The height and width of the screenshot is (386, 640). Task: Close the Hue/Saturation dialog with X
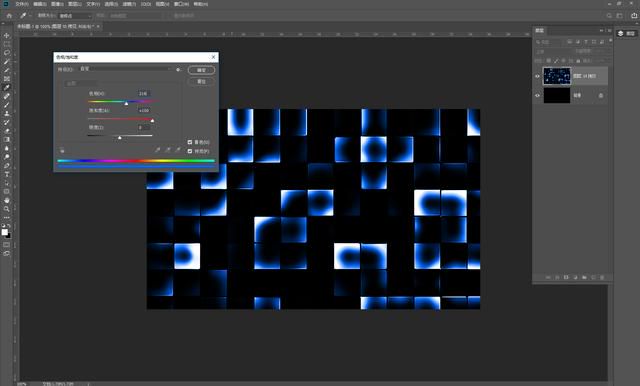pyautogui.click(x=213, y=57)
